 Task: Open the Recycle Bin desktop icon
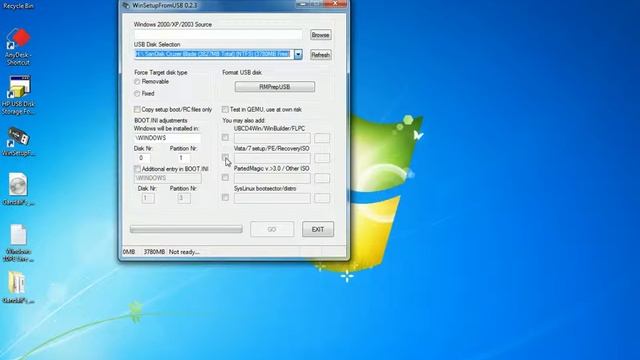(18, 6)
